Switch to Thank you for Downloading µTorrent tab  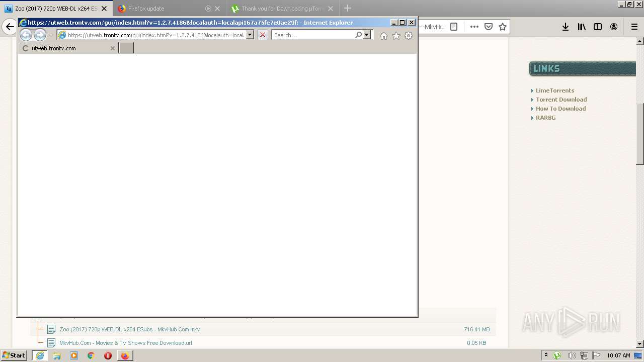282,9
